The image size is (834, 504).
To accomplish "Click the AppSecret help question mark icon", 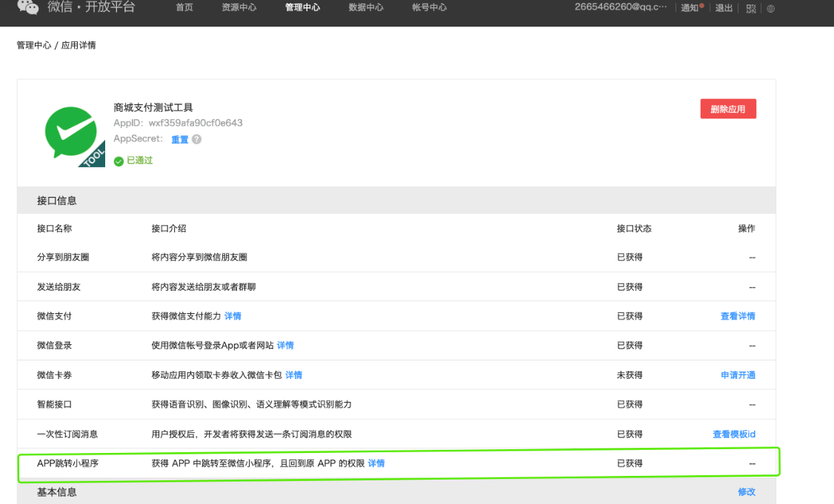I will [x=197, y=139].
